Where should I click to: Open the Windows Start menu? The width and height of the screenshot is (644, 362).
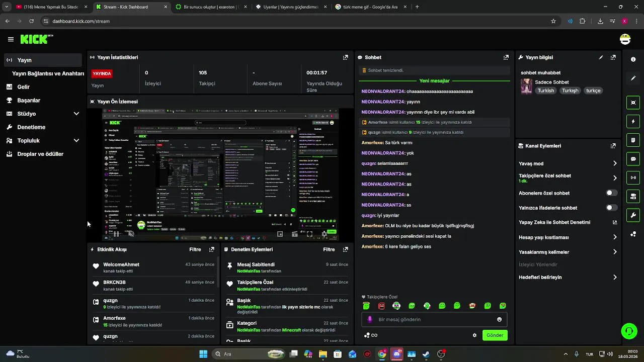[x=203, y=354]
